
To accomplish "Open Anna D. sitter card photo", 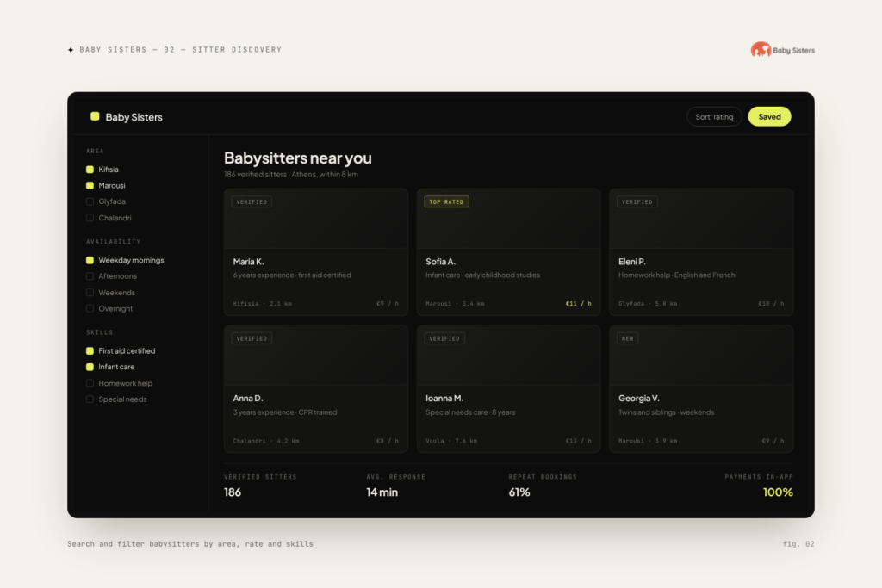I will coord(316,356).
